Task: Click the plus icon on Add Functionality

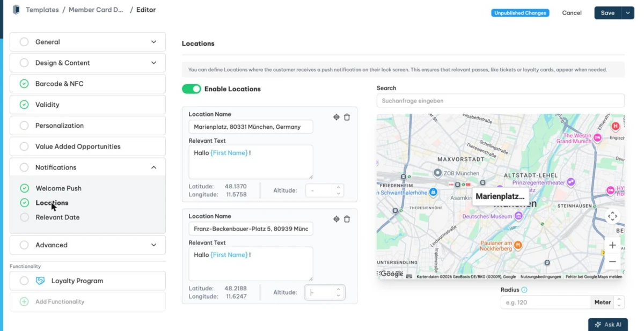Action: pyautogui.click(x=24, y=301)
